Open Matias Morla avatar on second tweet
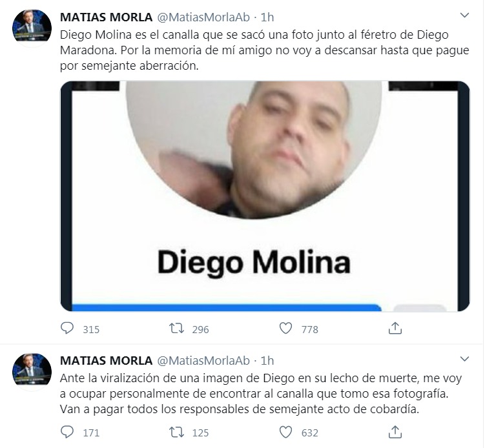The height and width of the screenshot is (448, 485). (32, 369)
